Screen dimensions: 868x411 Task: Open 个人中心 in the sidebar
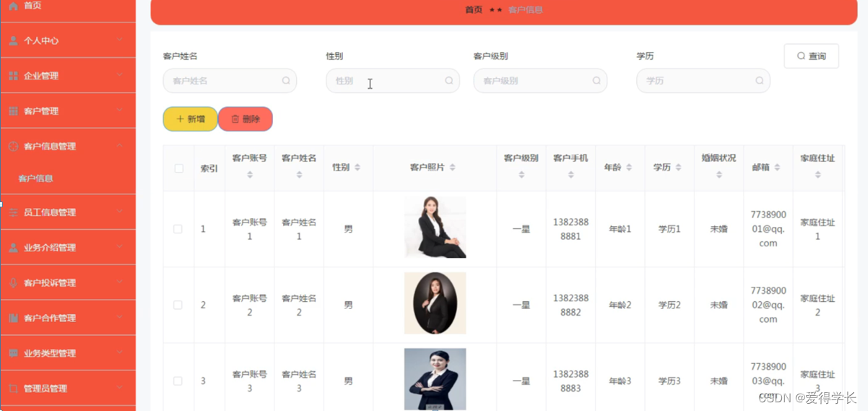68,40
